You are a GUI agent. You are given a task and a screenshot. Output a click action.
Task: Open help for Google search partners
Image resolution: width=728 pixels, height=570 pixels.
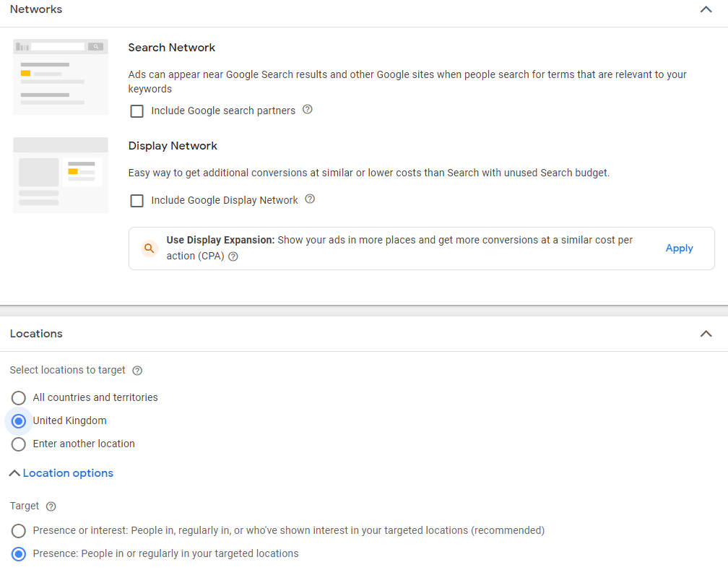coord(308,110)
